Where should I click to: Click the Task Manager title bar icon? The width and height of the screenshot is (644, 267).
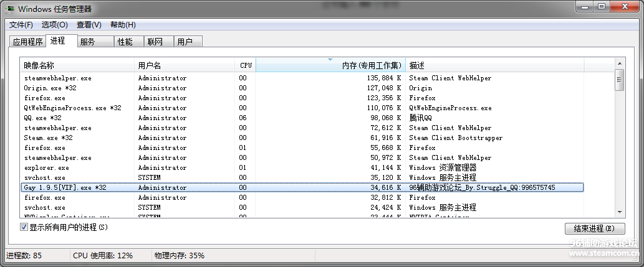point(10,8)
